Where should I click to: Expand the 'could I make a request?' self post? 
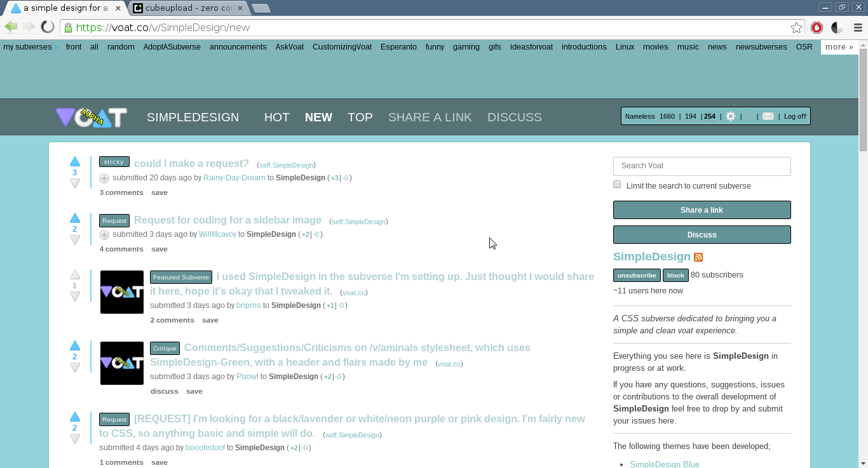[x=104, y=178]
